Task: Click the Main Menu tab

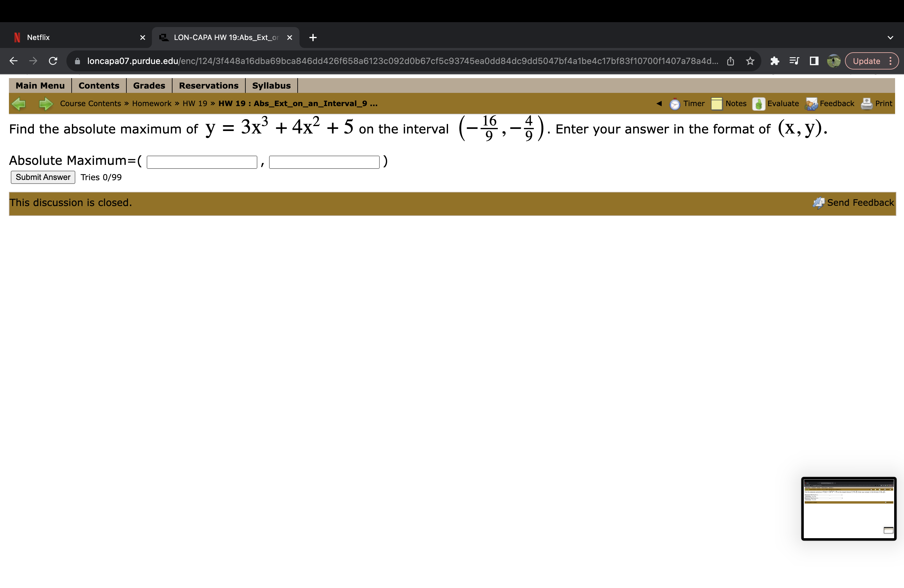Action: [39, 86]
